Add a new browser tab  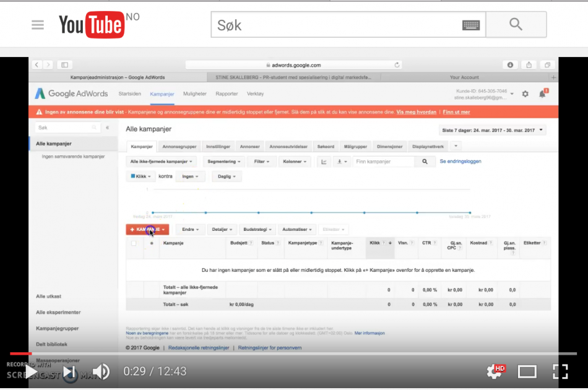pos(553,77)
